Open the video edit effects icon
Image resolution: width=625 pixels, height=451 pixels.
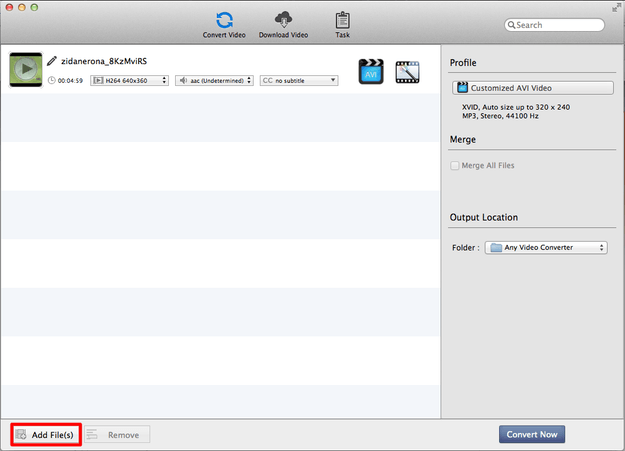407,72
